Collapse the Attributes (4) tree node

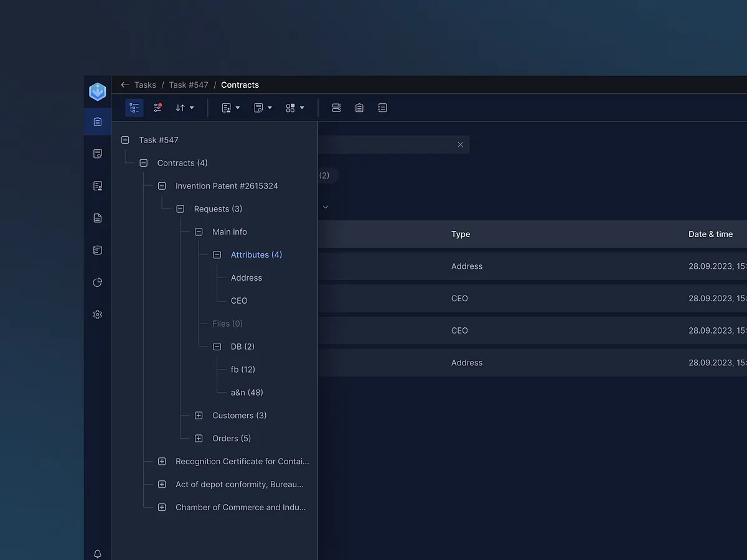pos(217,254)
